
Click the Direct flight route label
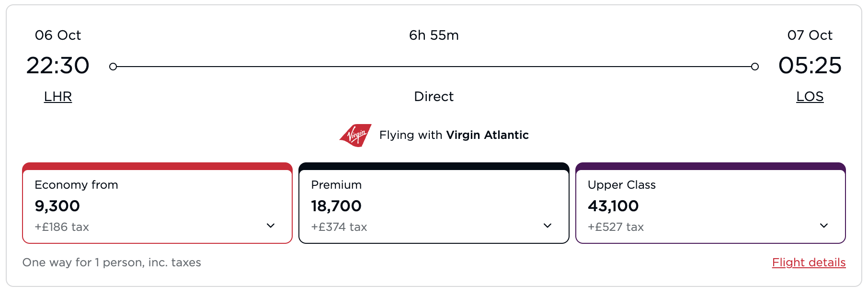click(434, 97)
